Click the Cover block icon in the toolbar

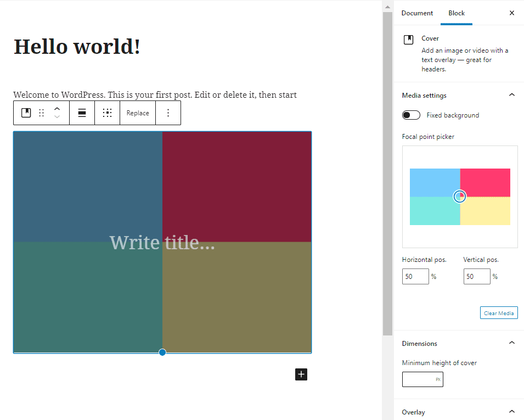click(x=26, y=113)
